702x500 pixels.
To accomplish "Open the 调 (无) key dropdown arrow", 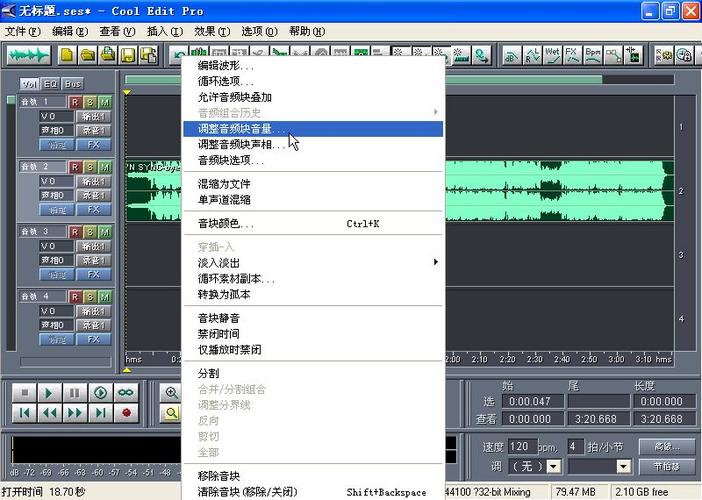I will [554, 466].
